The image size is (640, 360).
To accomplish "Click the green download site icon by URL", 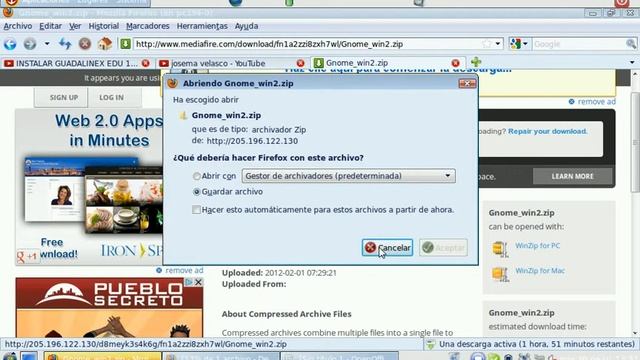I will coord(125,44).
